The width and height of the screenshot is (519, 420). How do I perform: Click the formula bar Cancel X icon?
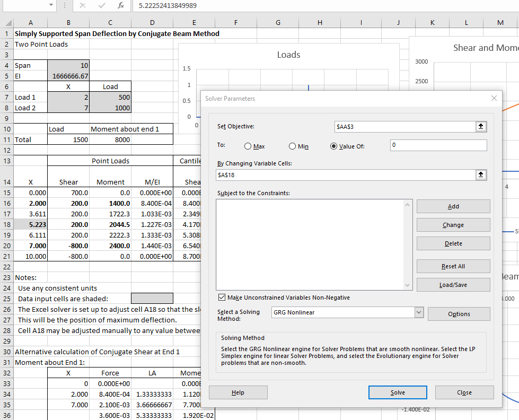tap(83, 5)
